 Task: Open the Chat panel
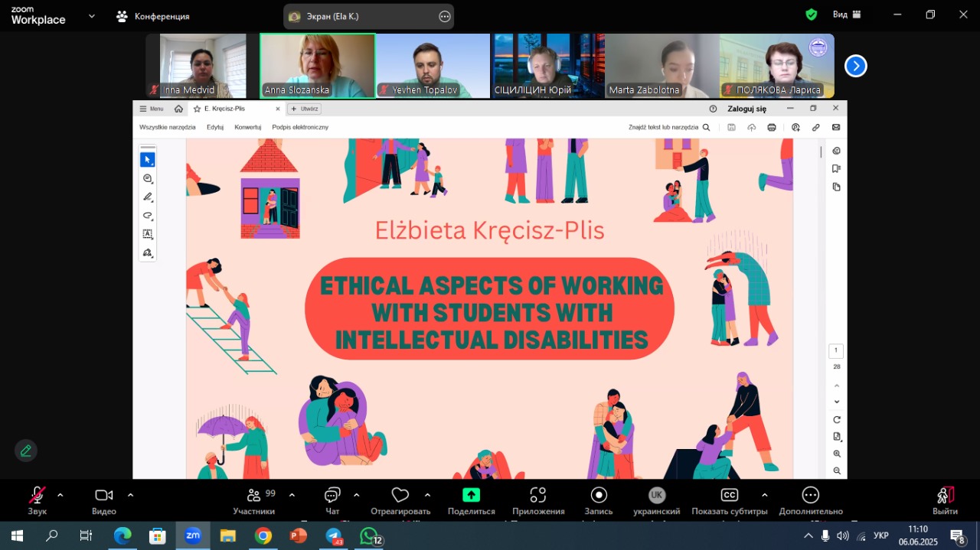pyautogui.click(x=332, y=496)
